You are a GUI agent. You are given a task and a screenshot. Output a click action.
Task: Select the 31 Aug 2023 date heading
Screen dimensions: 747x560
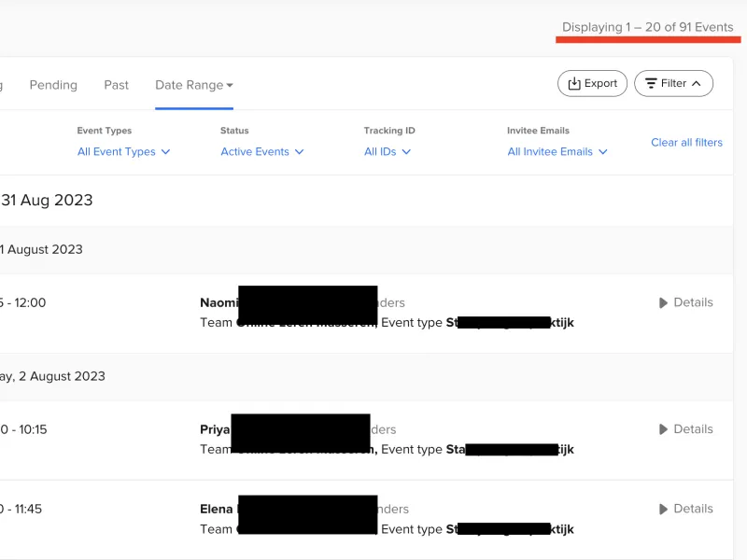47,200
